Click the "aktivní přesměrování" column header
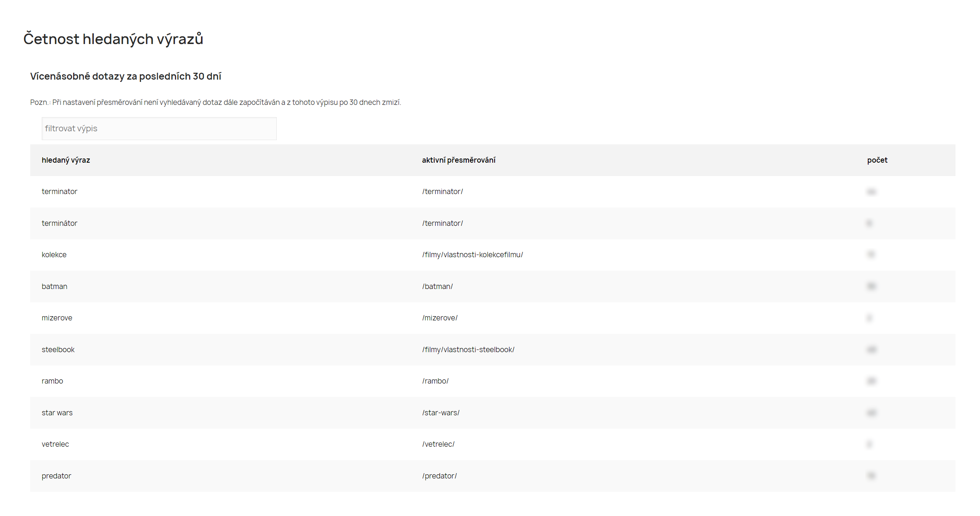Viewport: 980px width, 516px height. (459, 160)
